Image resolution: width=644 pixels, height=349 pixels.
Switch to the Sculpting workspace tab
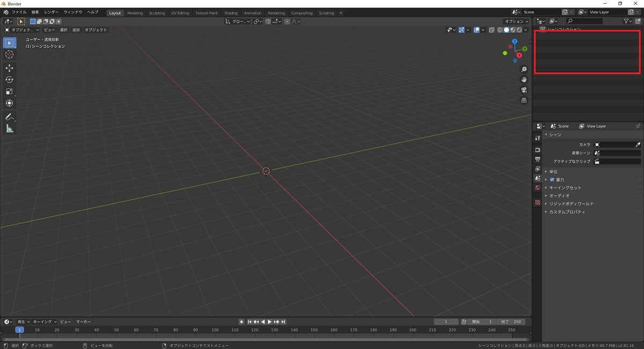click(x=157, y=13)
